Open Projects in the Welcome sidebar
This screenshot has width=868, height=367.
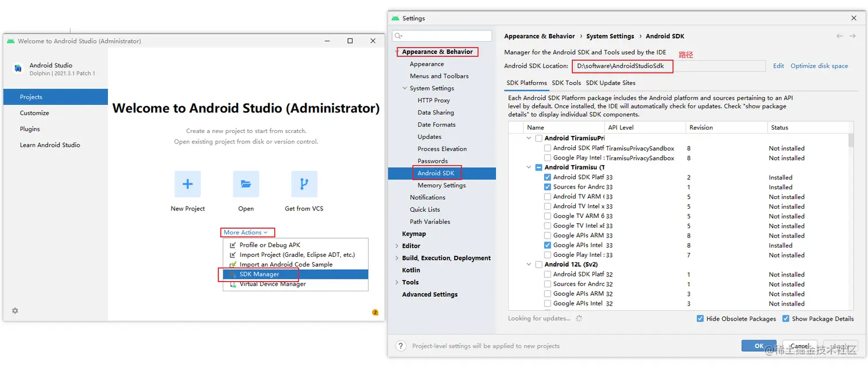[56, 97]
